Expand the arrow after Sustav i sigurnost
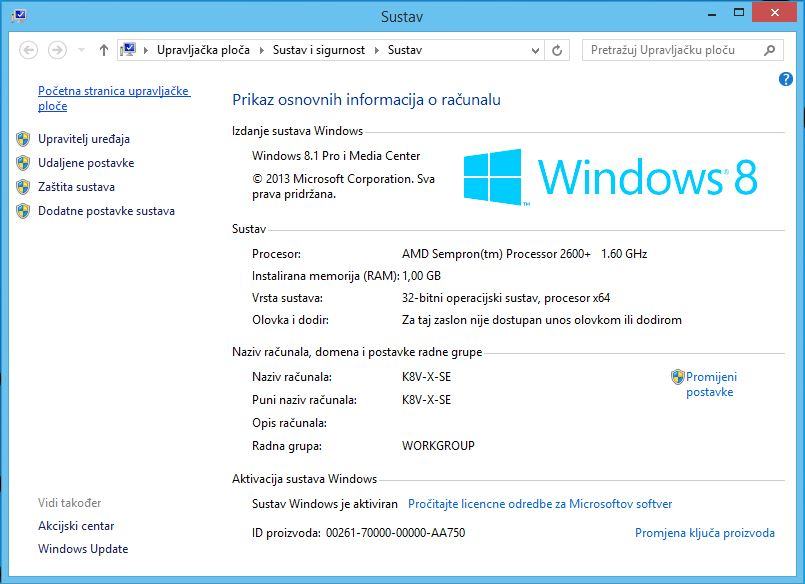The image size is (805, 584). 377,50
